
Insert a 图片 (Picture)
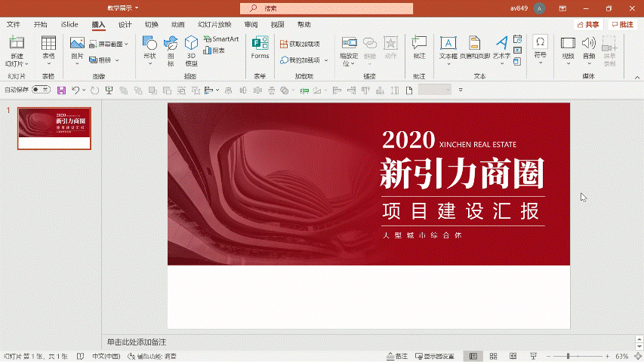pyautogui.click(x=77, y=51)
